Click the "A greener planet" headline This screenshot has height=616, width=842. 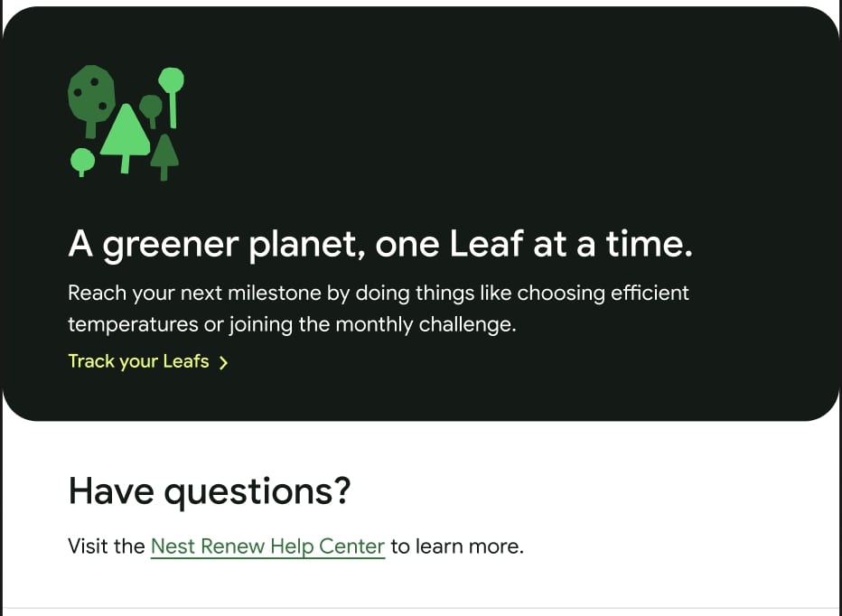[x=379, y=245]
